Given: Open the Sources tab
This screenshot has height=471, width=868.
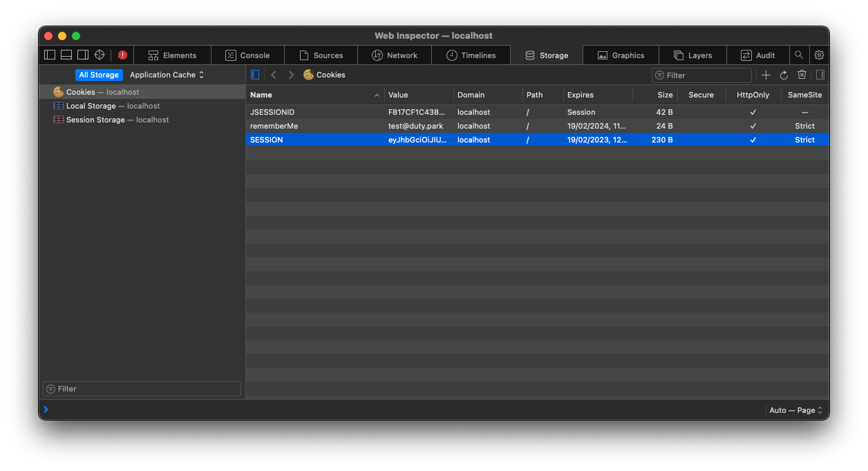Looking at the screenshot, I should [x=321, y=55].
